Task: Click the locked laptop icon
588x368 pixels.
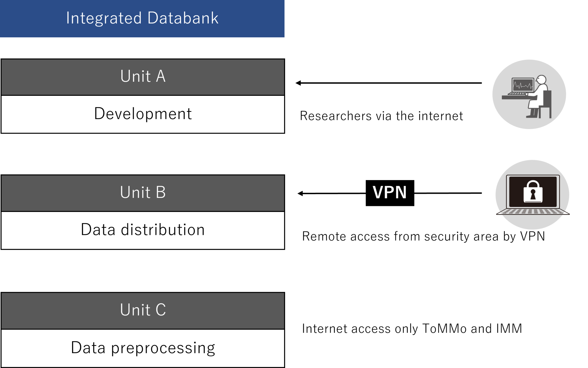Action: click(532, 195)
